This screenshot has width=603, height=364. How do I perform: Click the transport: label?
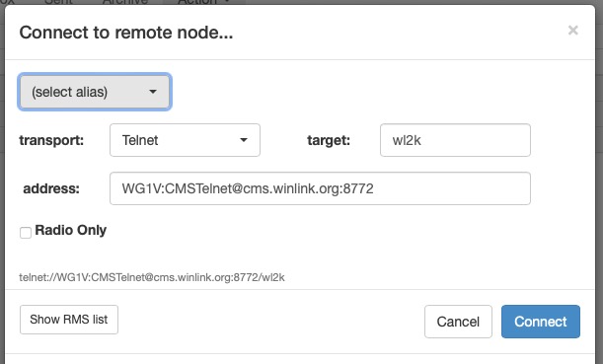(51, 140)
